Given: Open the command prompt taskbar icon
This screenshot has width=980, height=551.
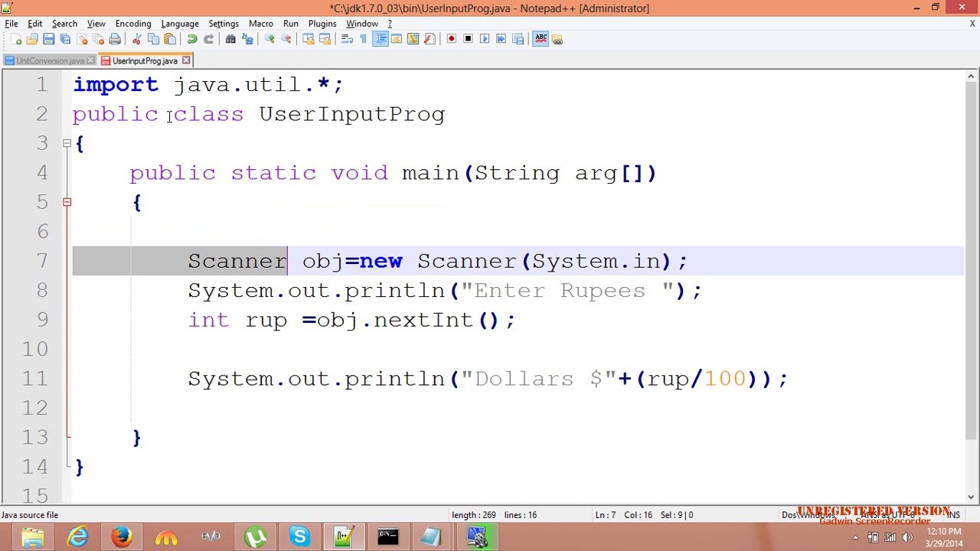Looking at the screenshot, I should coord(387,537).
